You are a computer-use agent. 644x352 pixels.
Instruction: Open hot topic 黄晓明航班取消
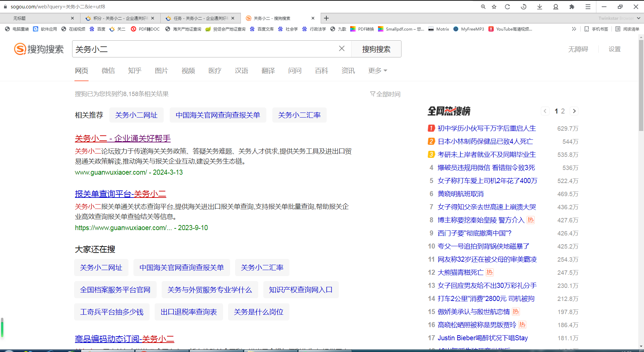pyautogui.click(x=461, y=194)
